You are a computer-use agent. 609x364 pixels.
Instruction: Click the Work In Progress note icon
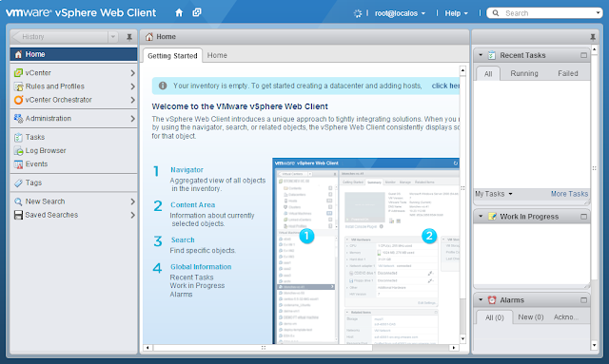492,217
